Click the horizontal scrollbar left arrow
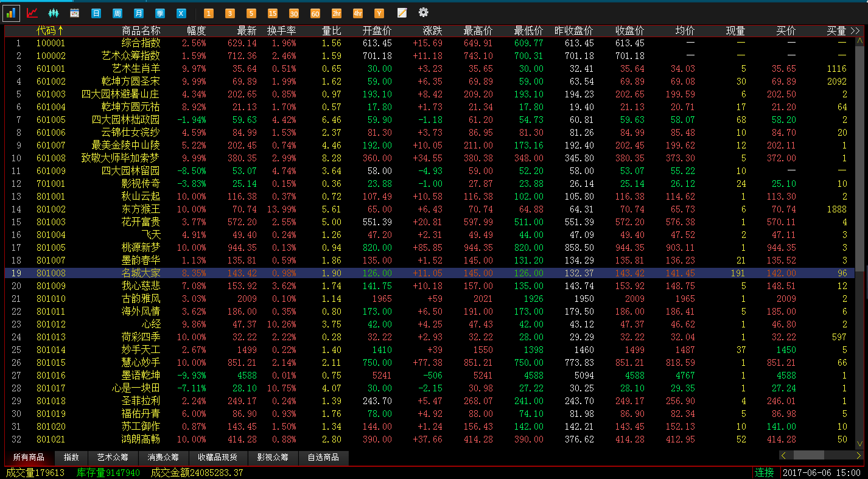The width and height of the screenshot is (868, 479). point(784,455)
